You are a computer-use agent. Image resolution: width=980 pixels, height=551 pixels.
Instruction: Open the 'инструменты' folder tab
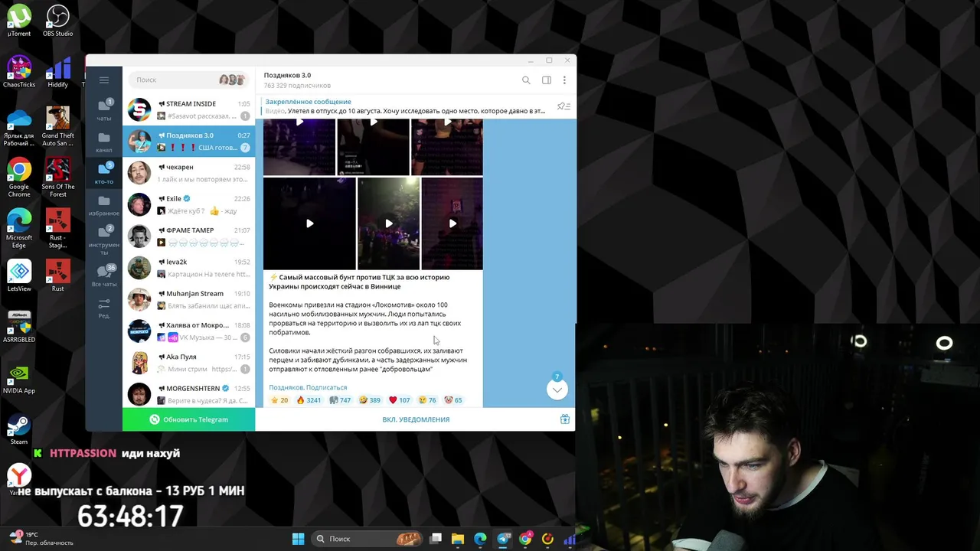pos(104,240)
